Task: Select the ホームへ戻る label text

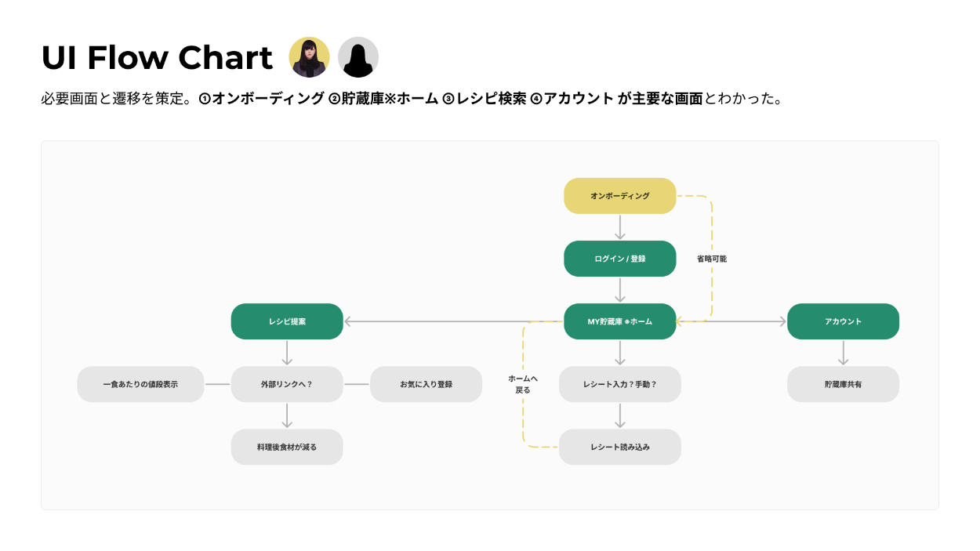Action: (523, 384)
